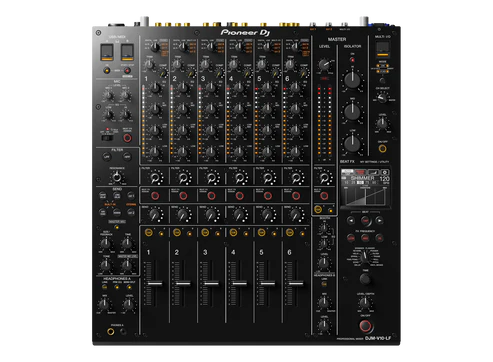Click the channel 1 trim knob
Screen dimensions: 493x362
(x=149, y=65)
